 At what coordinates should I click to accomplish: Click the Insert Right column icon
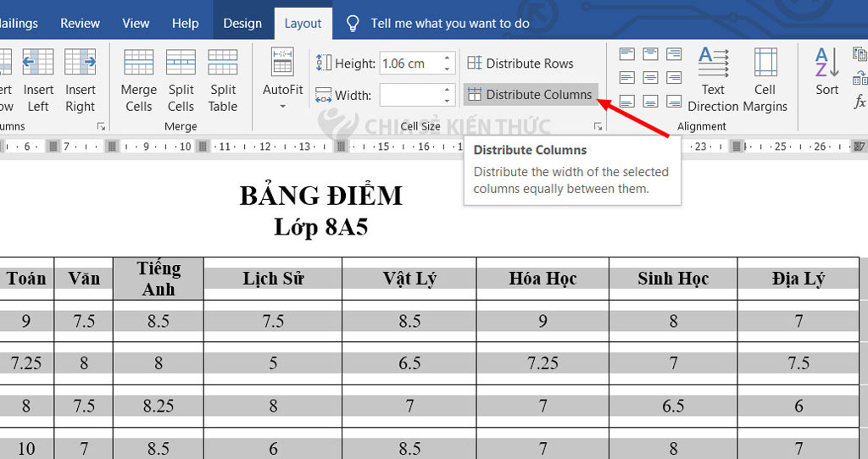[81, 61]
